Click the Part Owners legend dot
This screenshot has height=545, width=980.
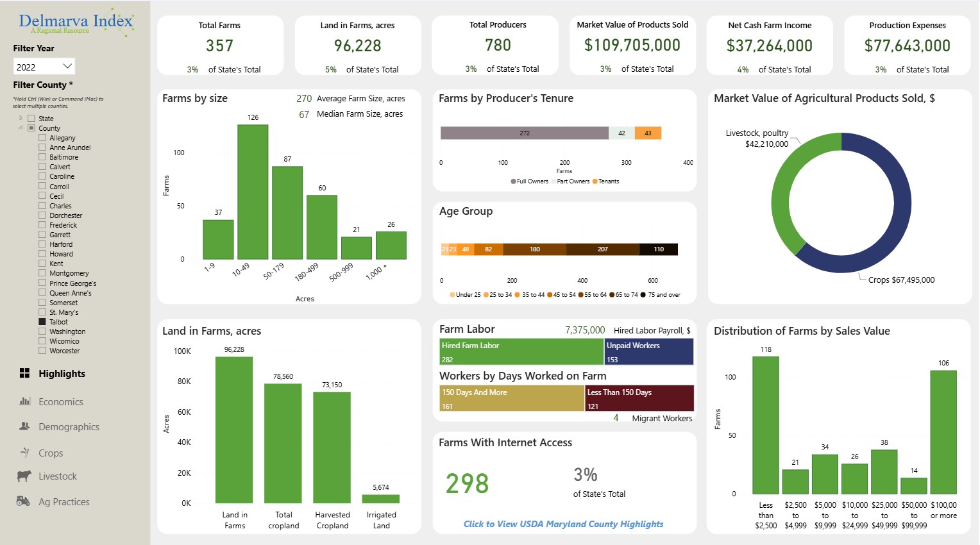coord(554,181)
